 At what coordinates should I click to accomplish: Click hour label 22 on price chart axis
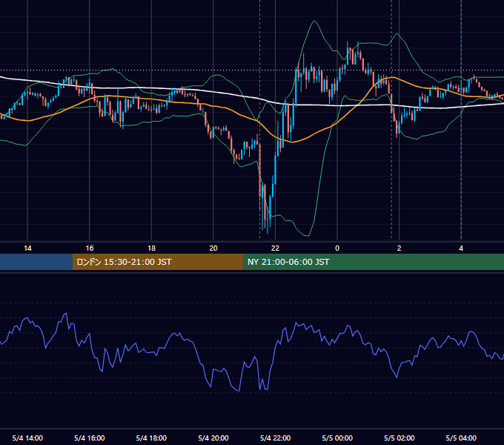pyautogui.click(x=275, y=248)
